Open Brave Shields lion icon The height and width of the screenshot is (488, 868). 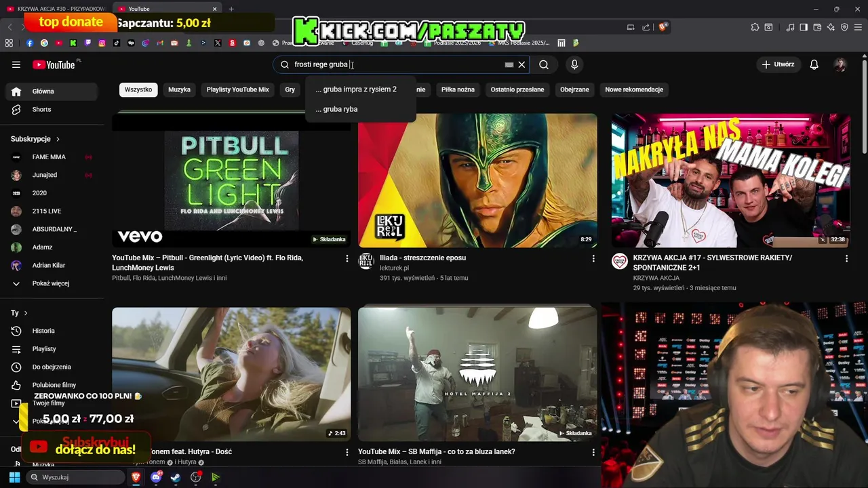tap(663, 27)
